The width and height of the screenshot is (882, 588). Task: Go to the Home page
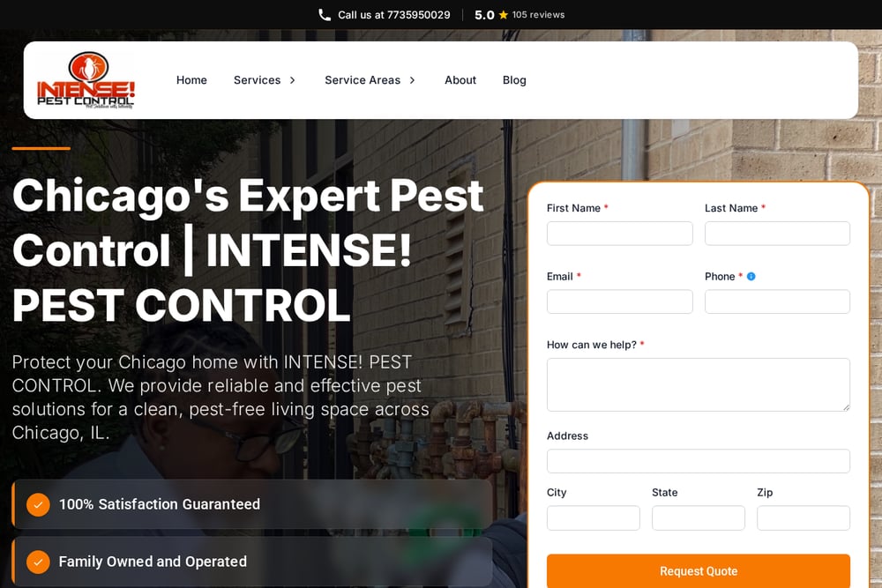coord(191,80)
